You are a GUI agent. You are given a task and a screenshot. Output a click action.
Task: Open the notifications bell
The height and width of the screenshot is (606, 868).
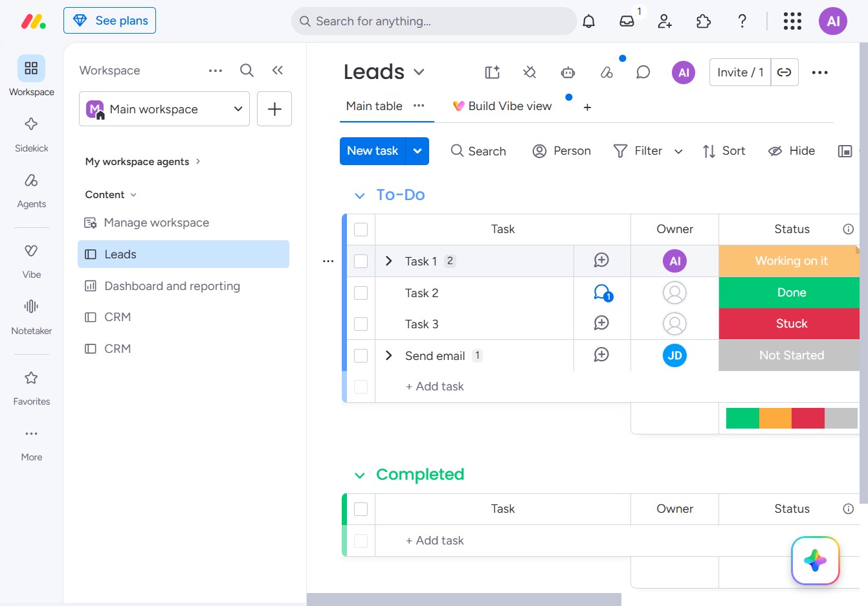point(588,21)
